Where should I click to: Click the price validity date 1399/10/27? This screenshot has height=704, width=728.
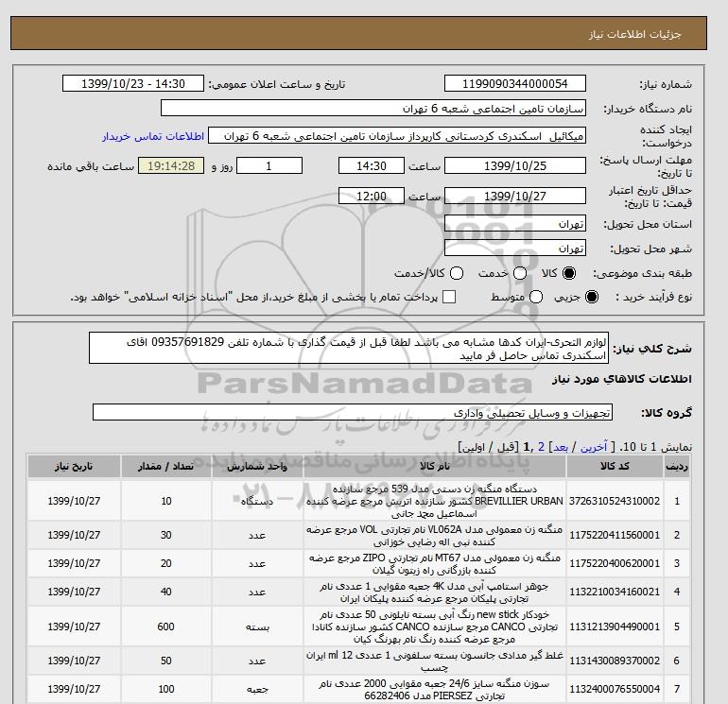click(x=515, y=196)
